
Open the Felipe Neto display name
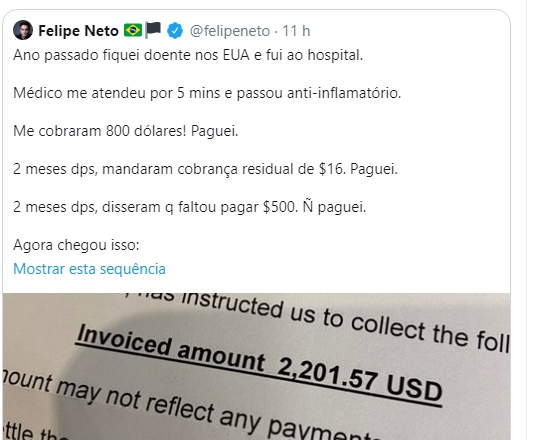[78, 31]
